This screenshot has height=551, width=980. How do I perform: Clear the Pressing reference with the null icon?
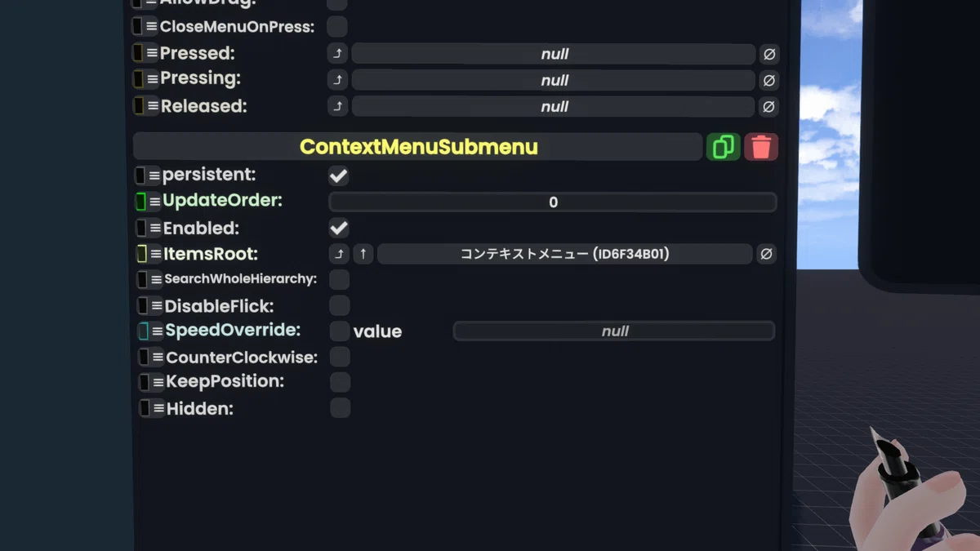click(768, 81)
